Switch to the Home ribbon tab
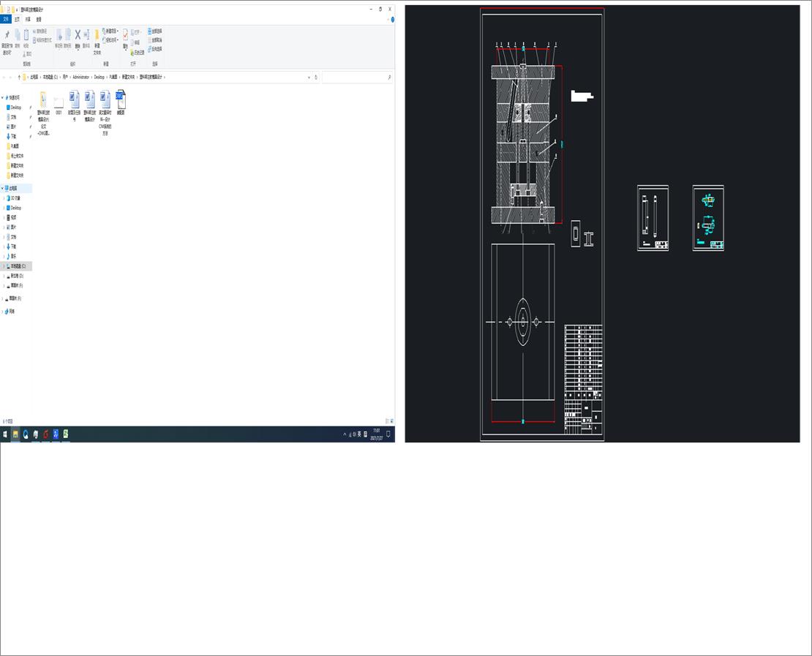The width and height of the screenshot is (812, 656). tap(17, 19)
